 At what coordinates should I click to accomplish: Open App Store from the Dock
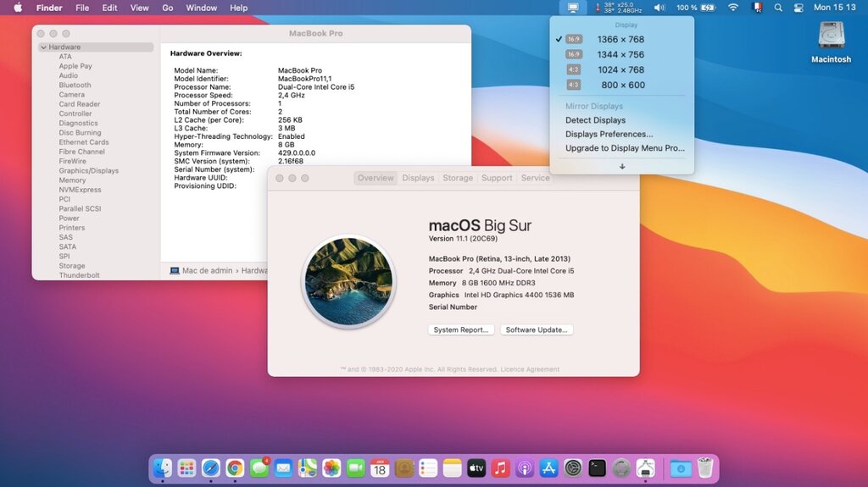point(548,468)
